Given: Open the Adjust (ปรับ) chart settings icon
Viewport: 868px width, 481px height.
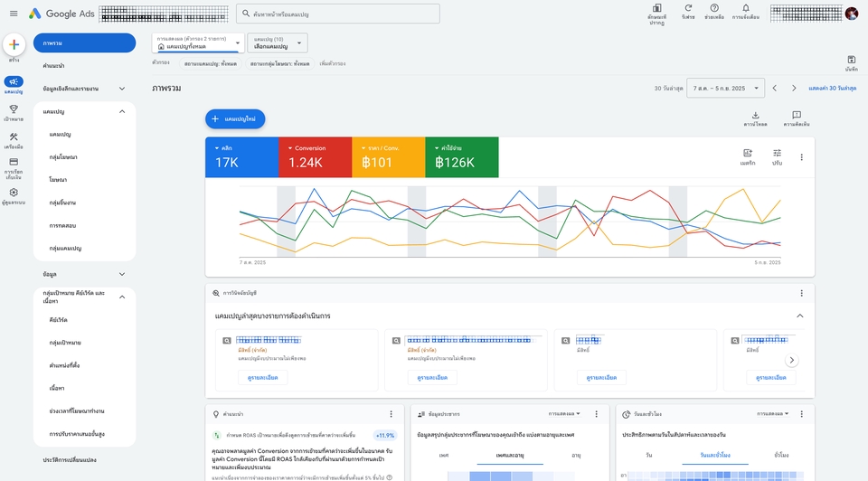Looking at the screenshot, I should [777, 154].
